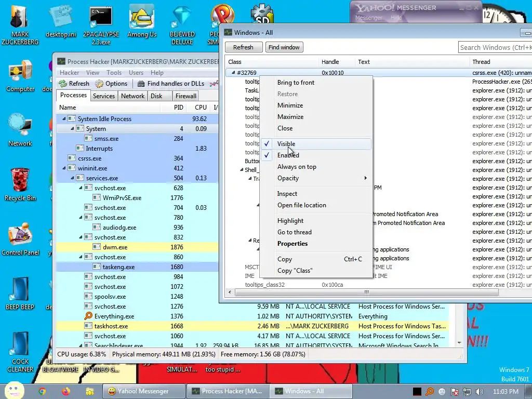
Task: Click horizontal scrollbar in Windows list
Action: (366, 292)
